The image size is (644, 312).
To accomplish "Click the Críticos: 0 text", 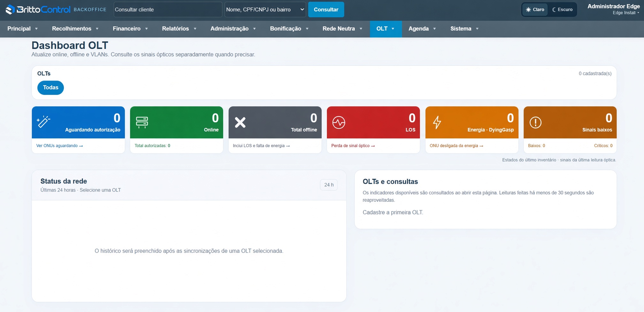I will pos(603,146).
